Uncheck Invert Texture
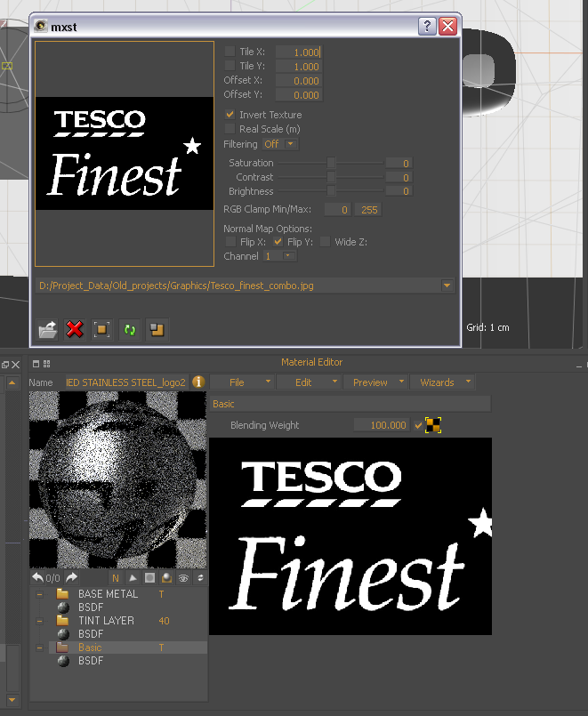Viewport: 588px width, 716px height. click(230, 114)
